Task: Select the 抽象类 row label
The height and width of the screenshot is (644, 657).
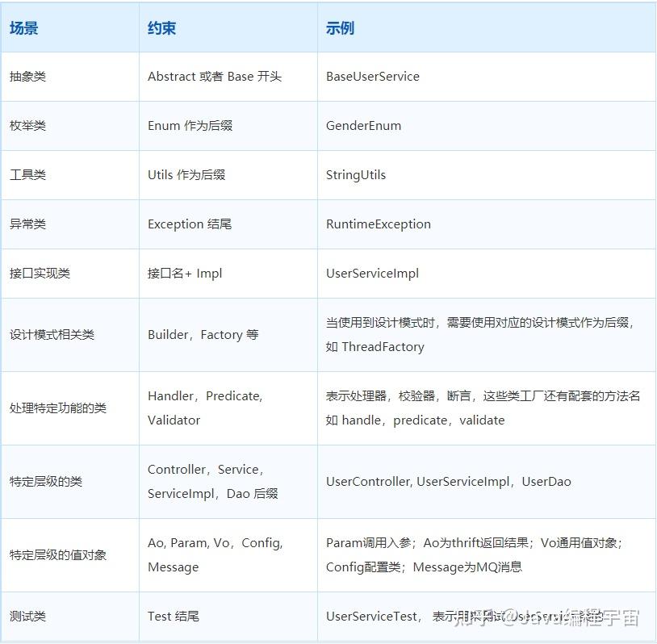Action: 27,77
